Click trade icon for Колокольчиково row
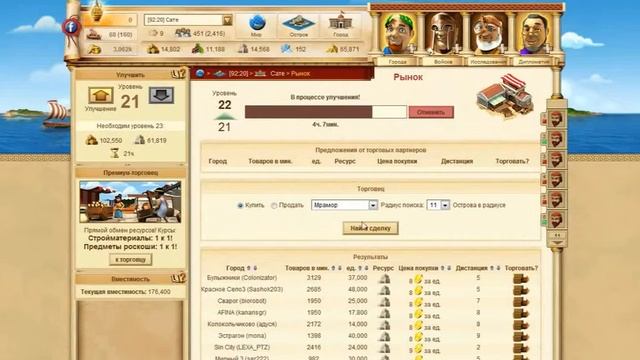The height and width of the screenshot is (360, 640). [x=521, y=325]
